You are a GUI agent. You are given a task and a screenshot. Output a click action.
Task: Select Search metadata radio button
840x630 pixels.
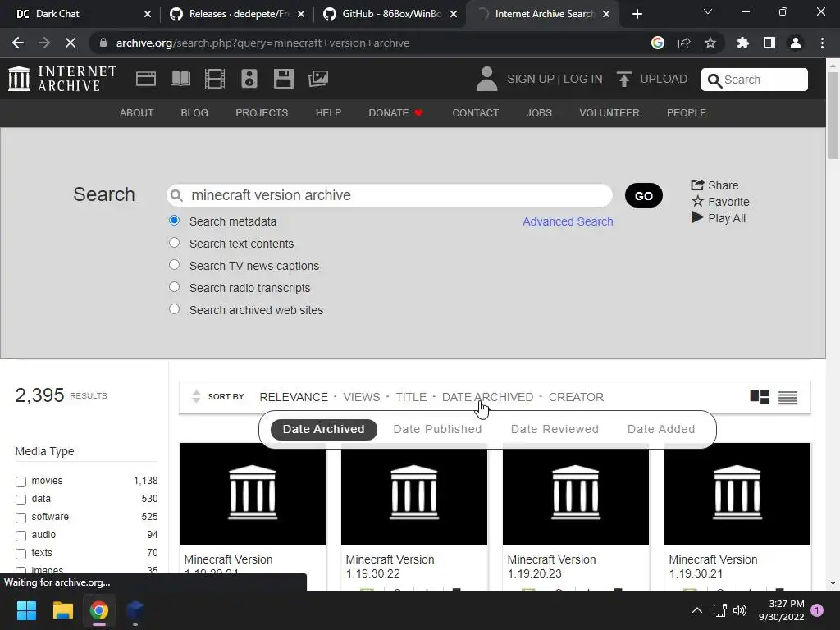pos(174,220)
